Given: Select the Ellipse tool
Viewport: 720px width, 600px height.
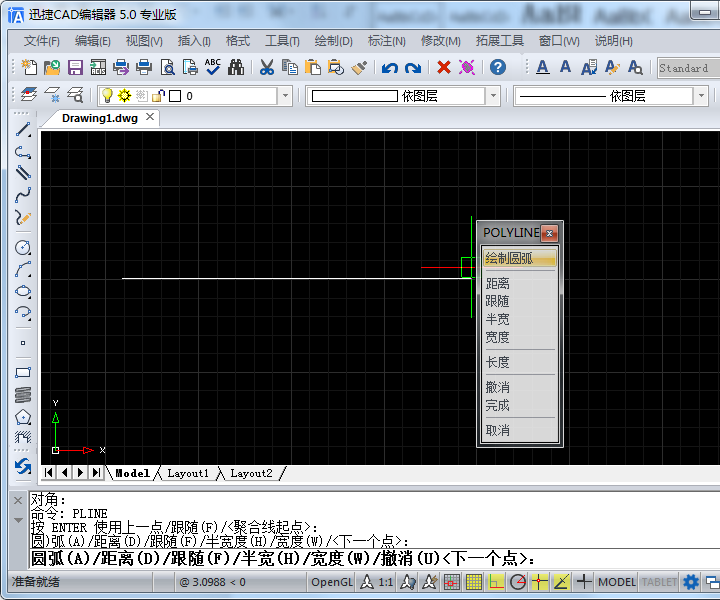Looking at the screenshot, I should point(23,292).
